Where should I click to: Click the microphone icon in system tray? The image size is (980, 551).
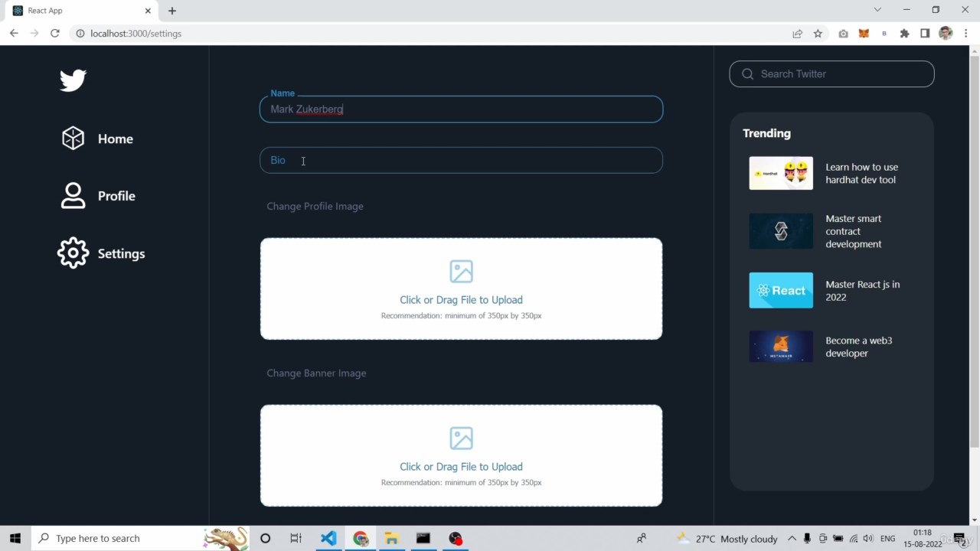point(807,539)
